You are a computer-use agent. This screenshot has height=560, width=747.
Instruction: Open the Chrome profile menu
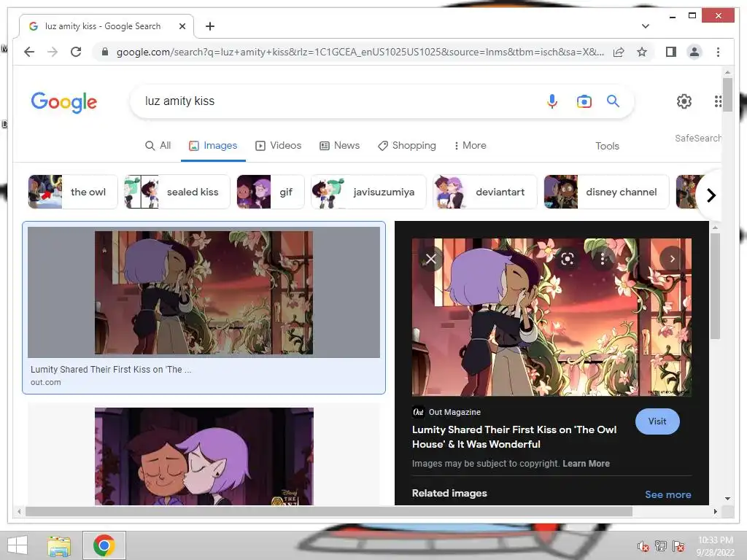(694, 52)
